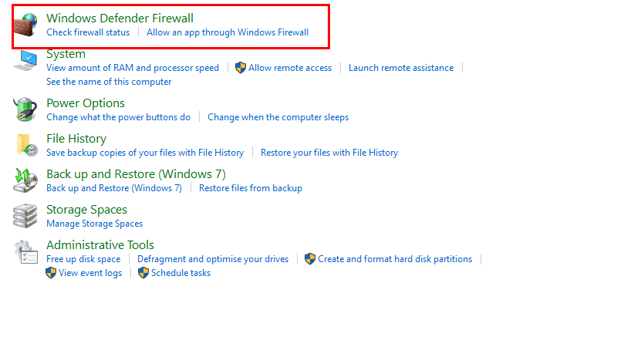This screenshot has width=644, height=340.
Task: Change what the power buttons do
Action: pyautogui.click(x=118, y=117)
